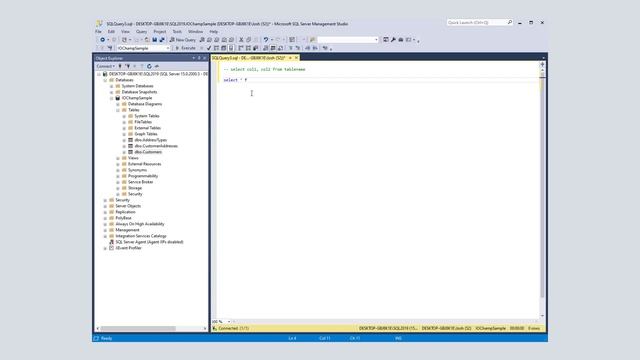The height and width of the screenshot is (360, 640).
Task: Open the Query menu
Action: [141, 31]
